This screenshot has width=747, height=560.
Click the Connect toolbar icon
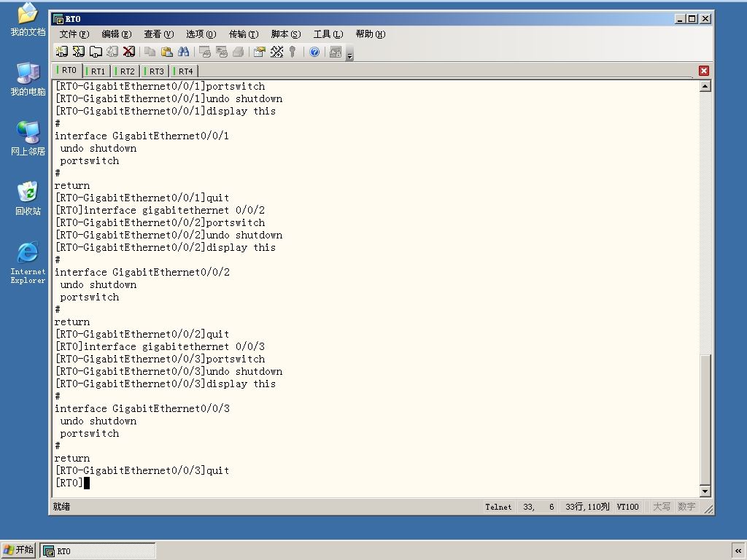(61, 52)
